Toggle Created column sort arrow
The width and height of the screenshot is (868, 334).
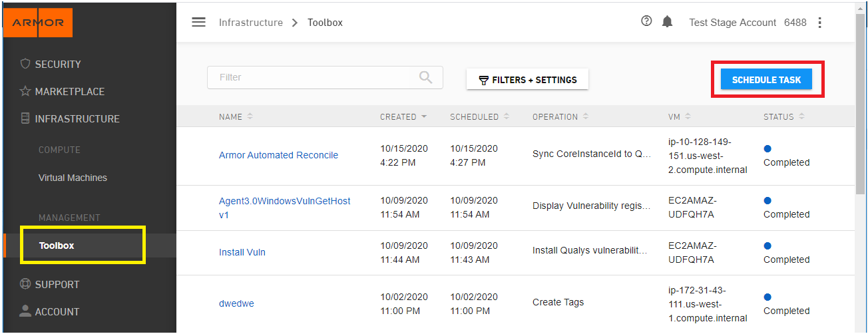423,116
